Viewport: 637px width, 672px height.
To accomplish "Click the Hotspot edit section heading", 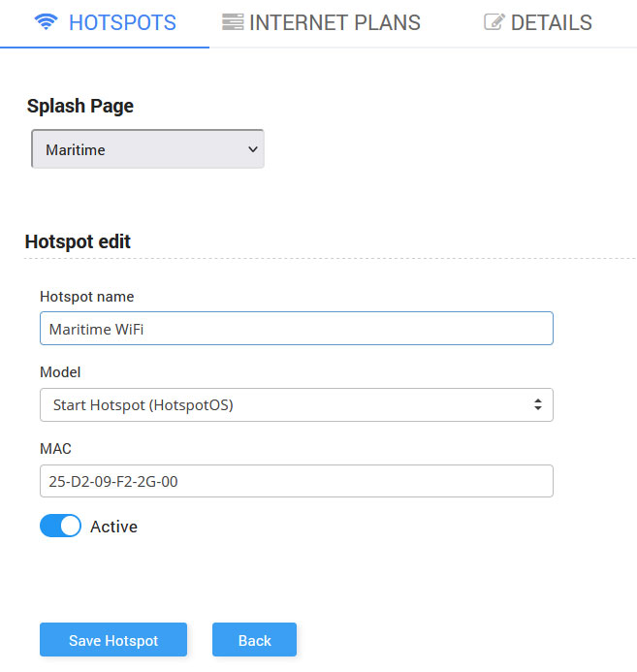I will pos(78,241).
